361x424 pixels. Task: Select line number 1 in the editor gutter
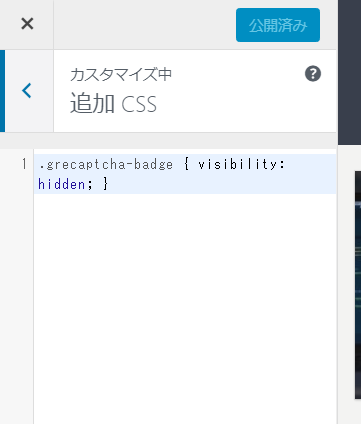coord(24,164)
